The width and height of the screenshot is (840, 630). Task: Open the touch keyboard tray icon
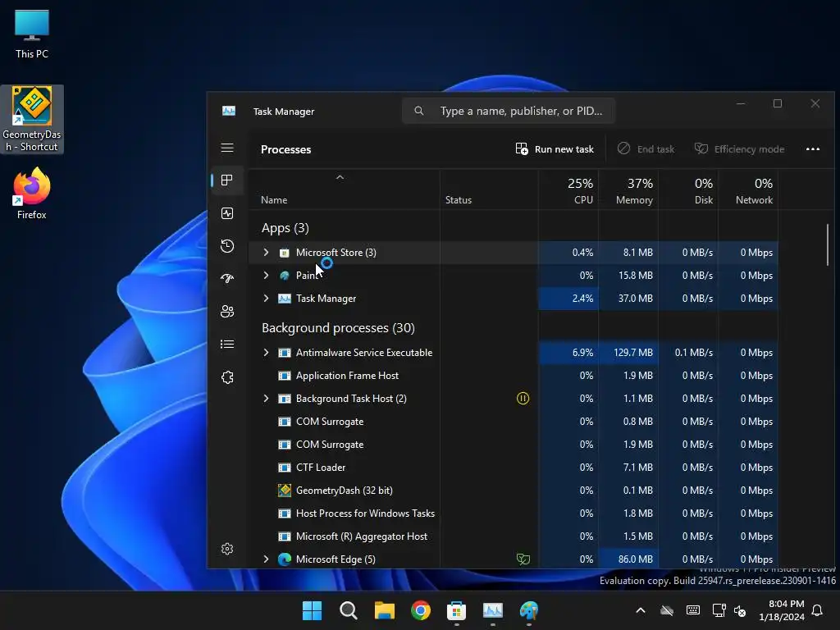pos(692,610)
